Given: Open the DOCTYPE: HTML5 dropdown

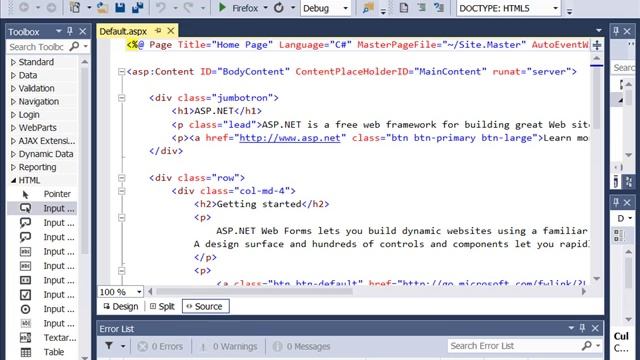Looking at the screenshot, I should click(555, 8).
